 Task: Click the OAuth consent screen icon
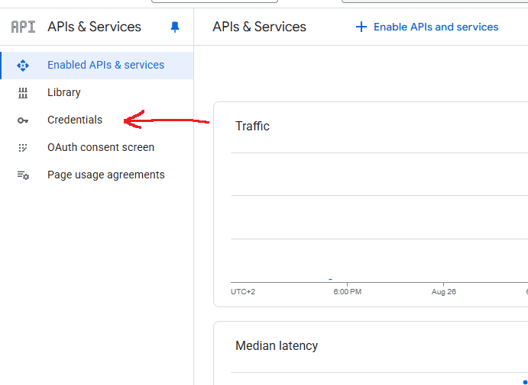click(x=23, y=148)
